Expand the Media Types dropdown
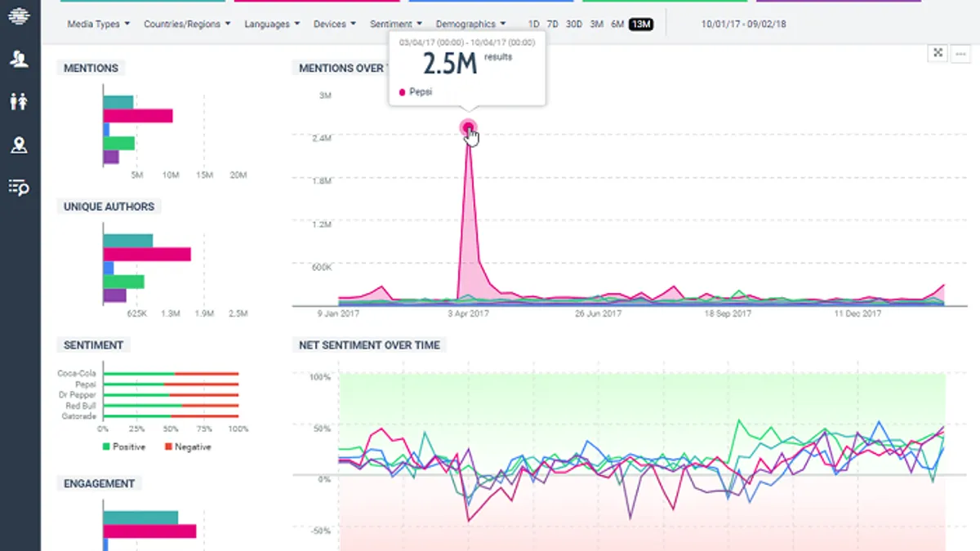 (x=98, y=24)
